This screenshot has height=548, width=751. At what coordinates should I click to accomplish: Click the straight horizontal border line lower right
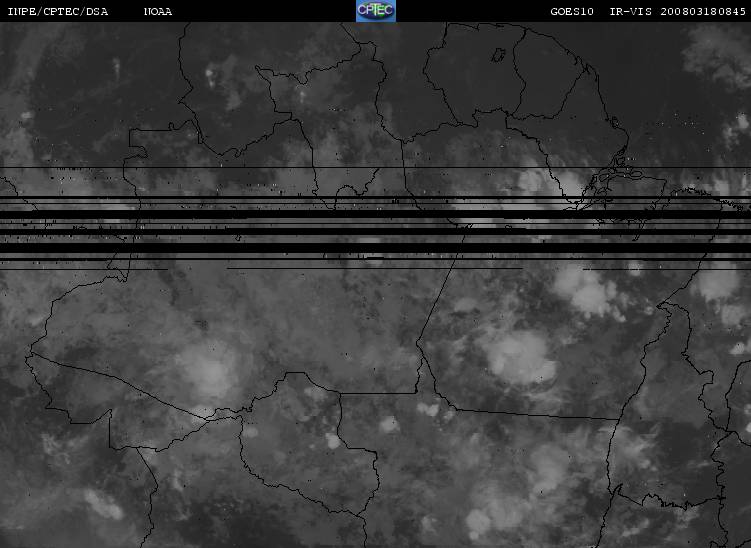coord(536,415)
